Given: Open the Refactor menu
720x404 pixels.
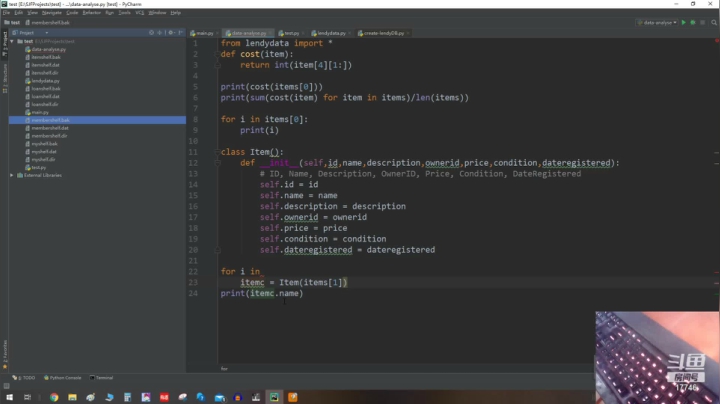Looking at the screenshot, I should tap(91, 13).
